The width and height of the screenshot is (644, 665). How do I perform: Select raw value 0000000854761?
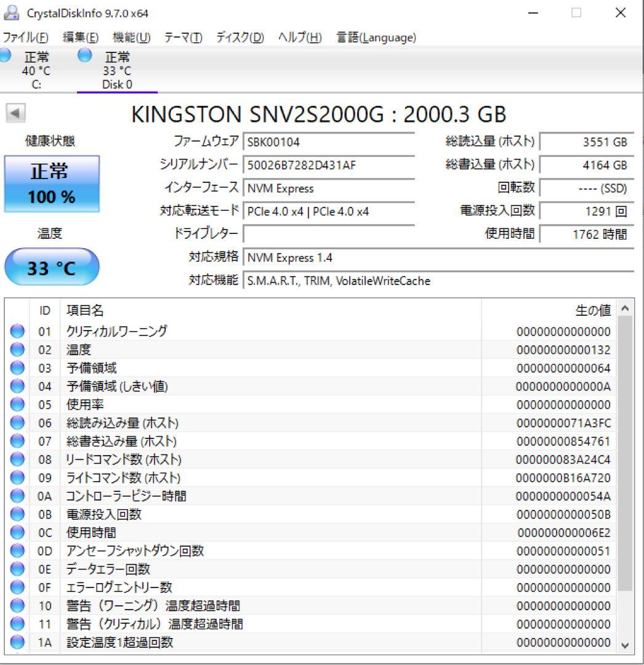coord(563,441)
